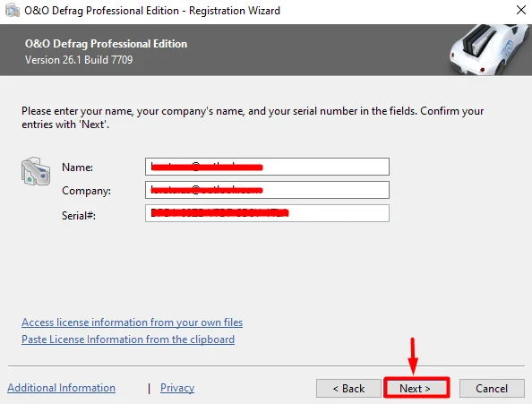Cancel the registration wizard
532x404 pixels.
click(x=492, y=388)
